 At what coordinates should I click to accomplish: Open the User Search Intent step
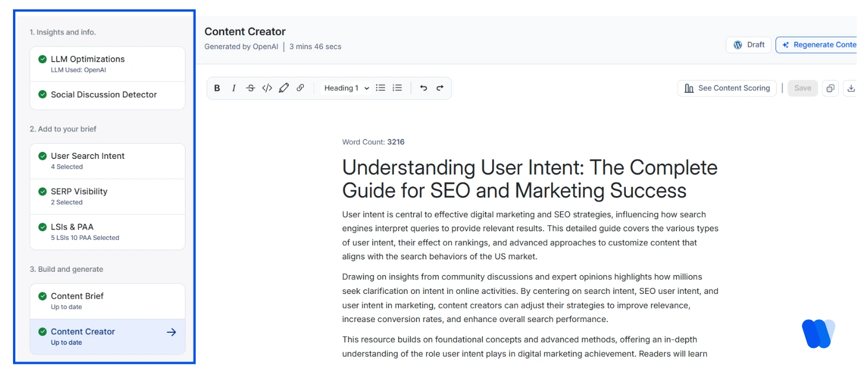[x=108, y=161]
